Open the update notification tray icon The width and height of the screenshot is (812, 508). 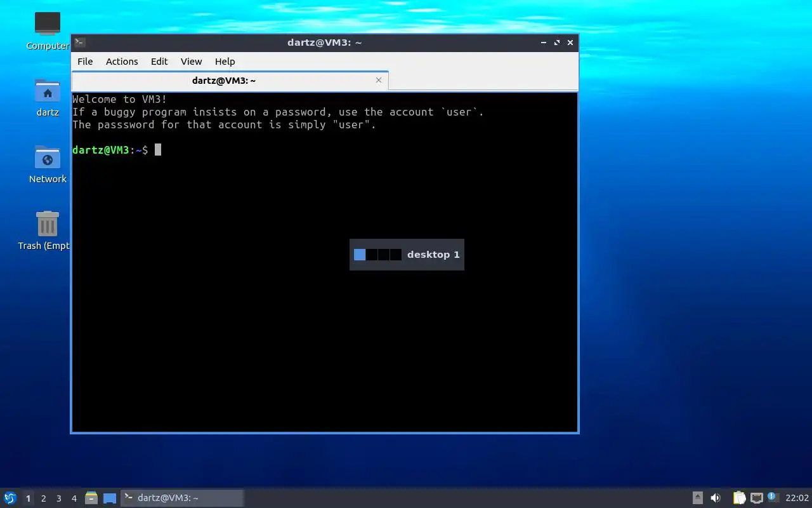pos(772,497)
